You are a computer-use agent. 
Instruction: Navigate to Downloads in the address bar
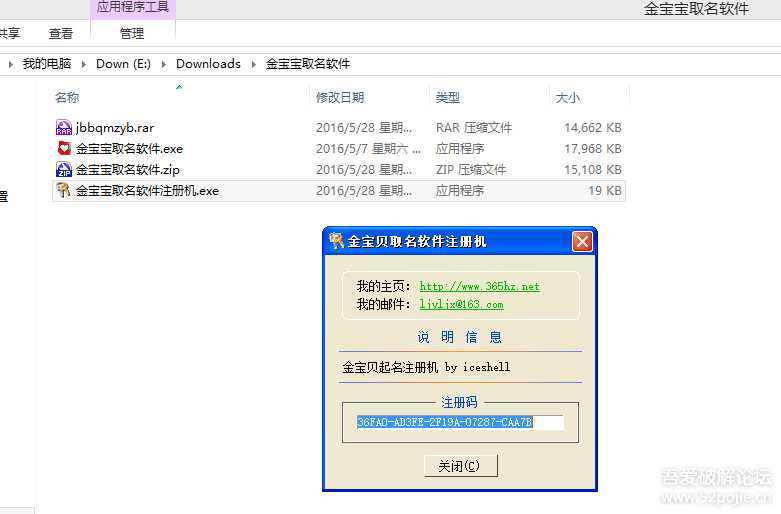click(x=208, y=64)
